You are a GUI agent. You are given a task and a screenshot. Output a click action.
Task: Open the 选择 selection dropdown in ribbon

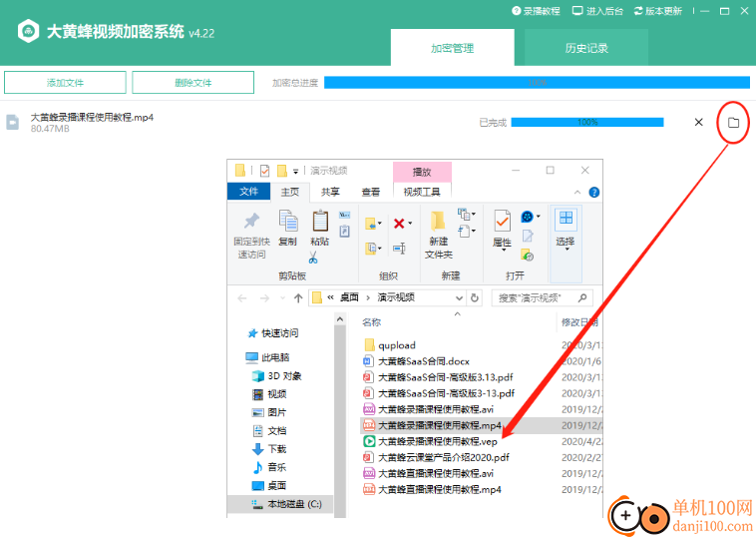tap(566, 230)
